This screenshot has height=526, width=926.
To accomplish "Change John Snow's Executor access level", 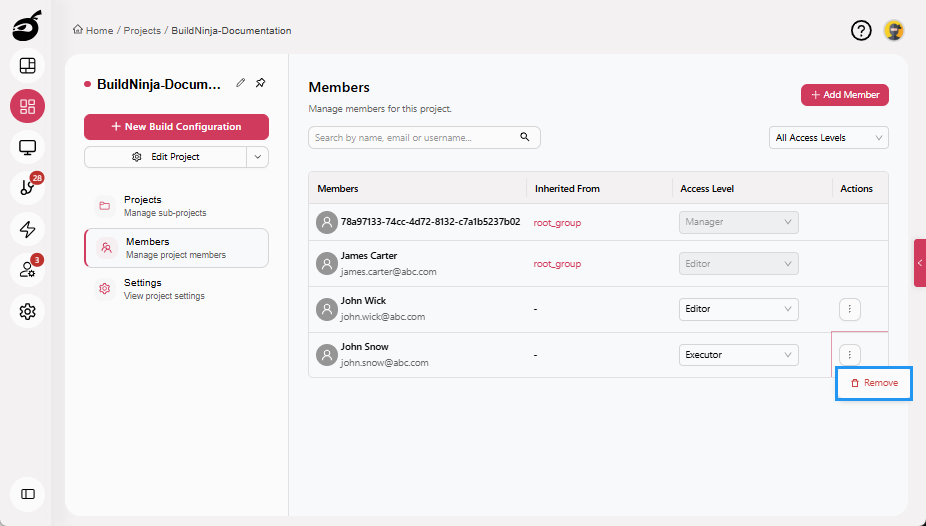I will [x=739, y=355].
